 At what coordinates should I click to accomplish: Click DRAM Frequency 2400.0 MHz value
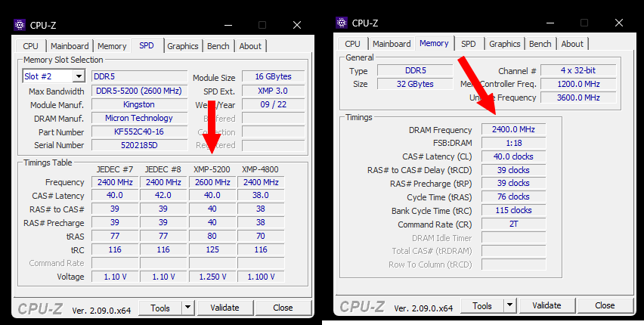(513, 129)
